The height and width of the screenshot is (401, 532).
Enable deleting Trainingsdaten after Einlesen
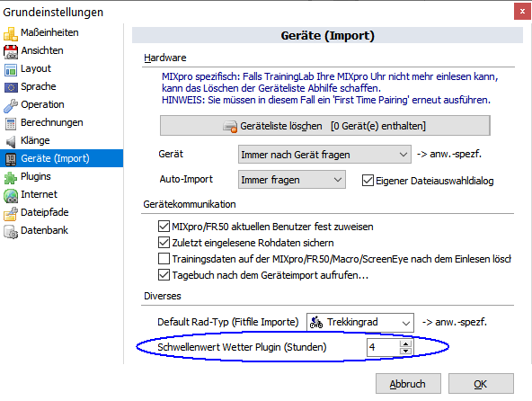pos(164,259)
